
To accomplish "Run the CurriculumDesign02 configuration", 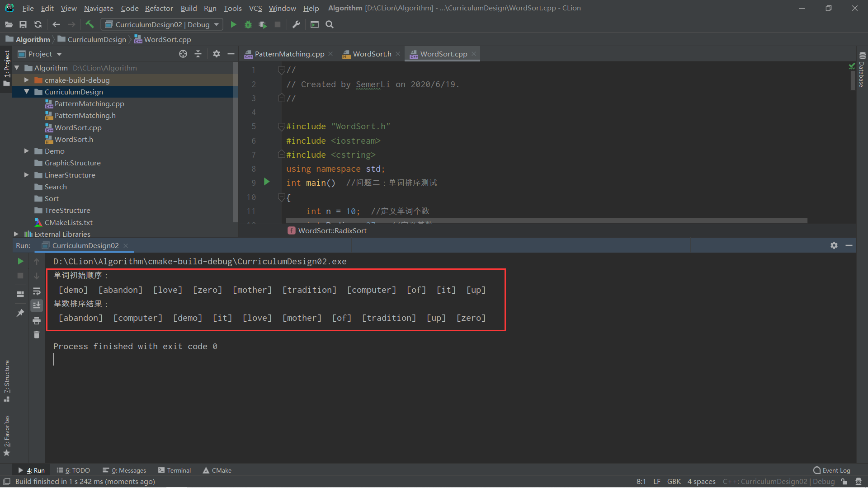I will (x=233, y=24).
